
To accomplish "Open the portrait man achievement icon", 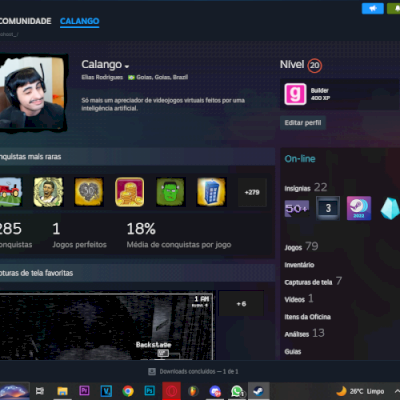I will click(x=48, y=192).
